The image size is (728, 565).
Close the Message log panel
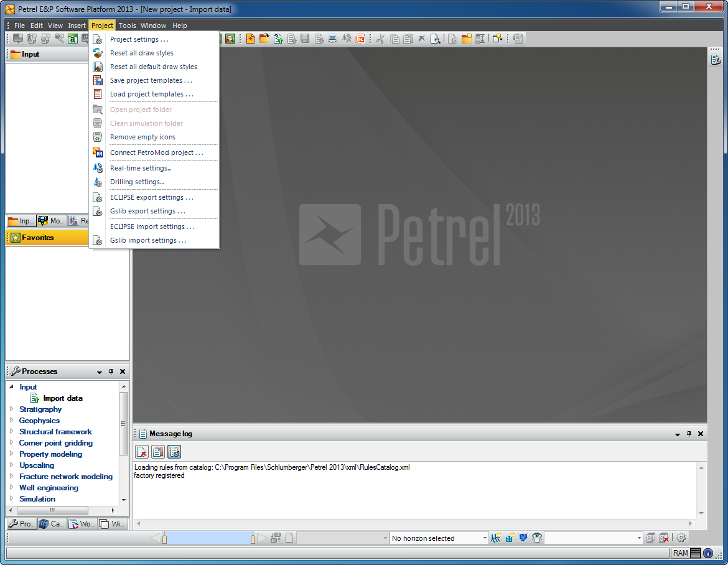(701, 434)
